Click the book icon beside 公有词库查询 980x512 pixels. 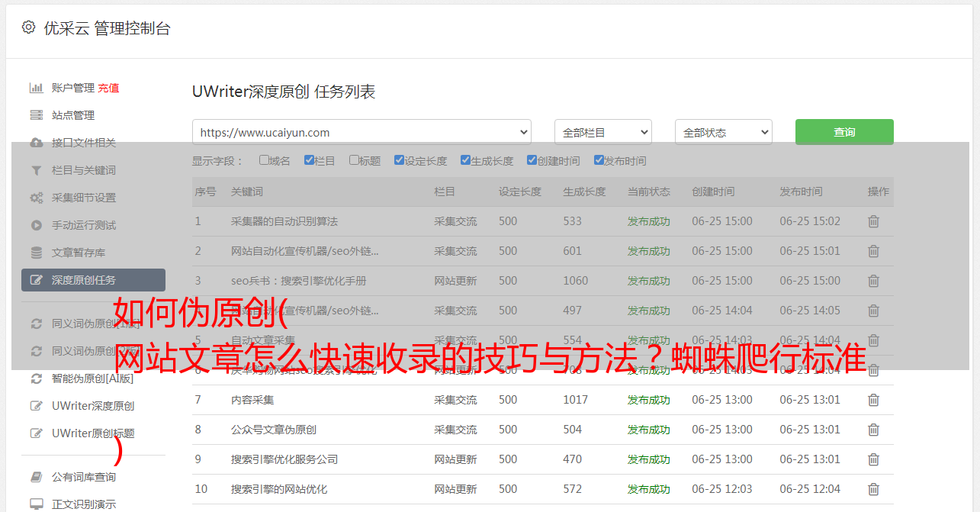(36, 477)
